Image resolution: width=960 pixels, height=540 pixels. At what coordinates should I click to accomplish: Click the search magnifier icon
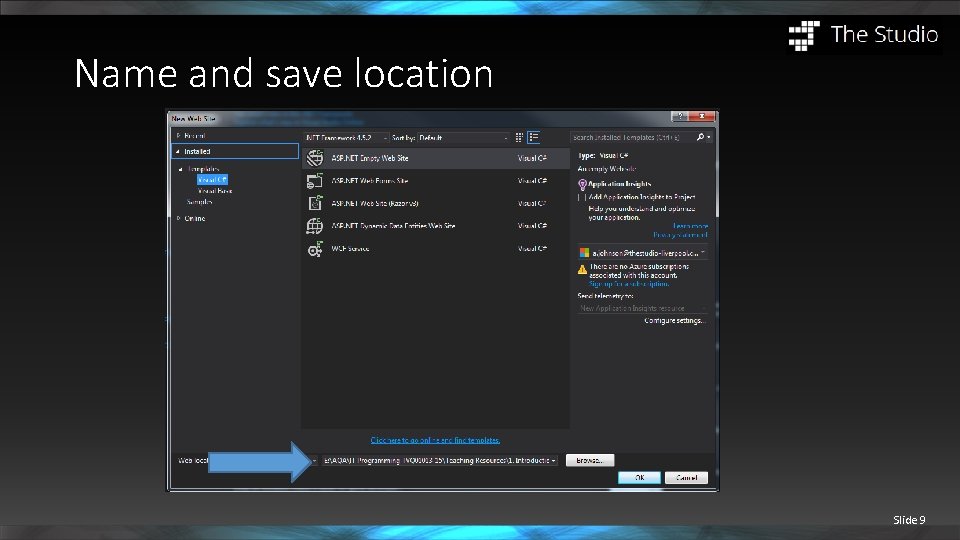[x=700, y=137]
